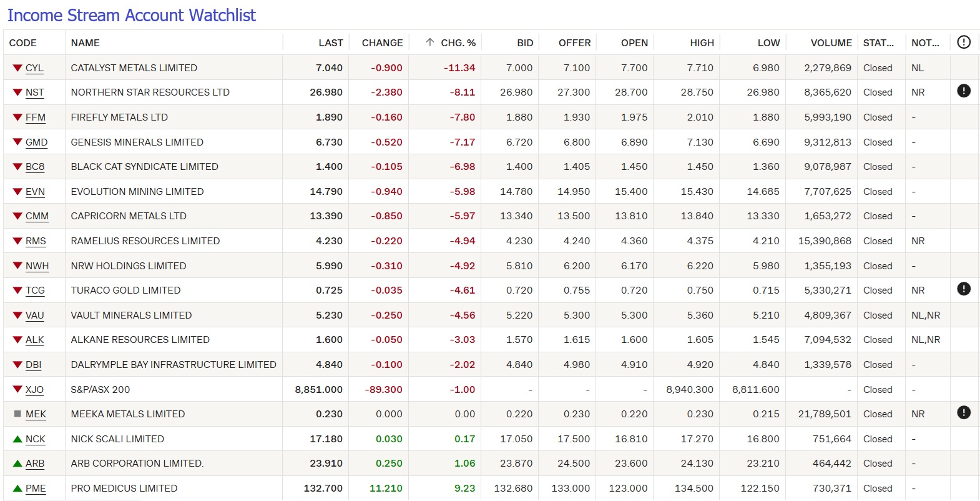Click the alert icon in Turaco Gold row

pos(963,289)
